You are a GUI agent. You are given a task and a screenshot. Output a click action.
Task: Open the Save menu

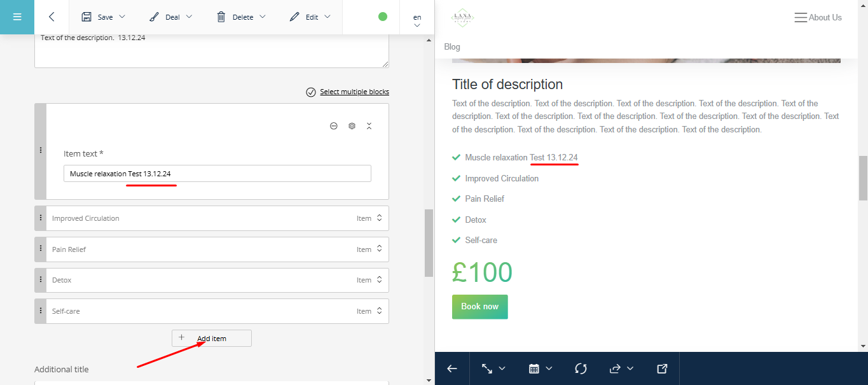[x=104, y=17]
